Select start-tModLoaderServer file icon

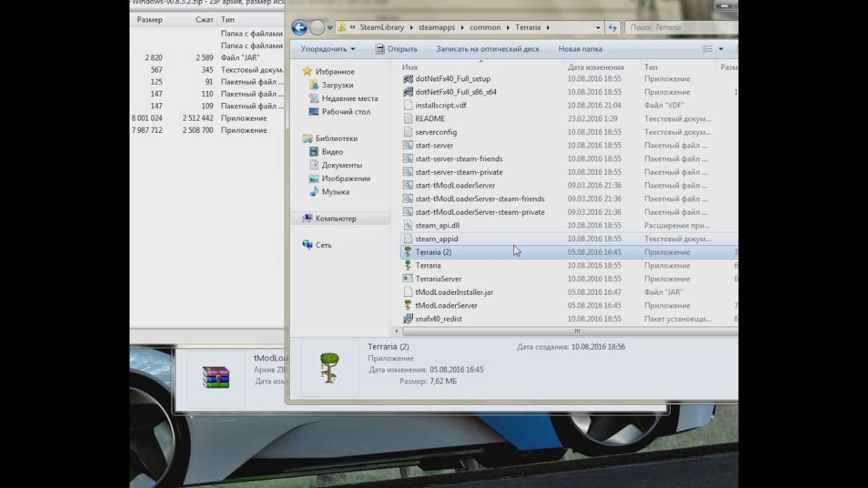point(408,185)
